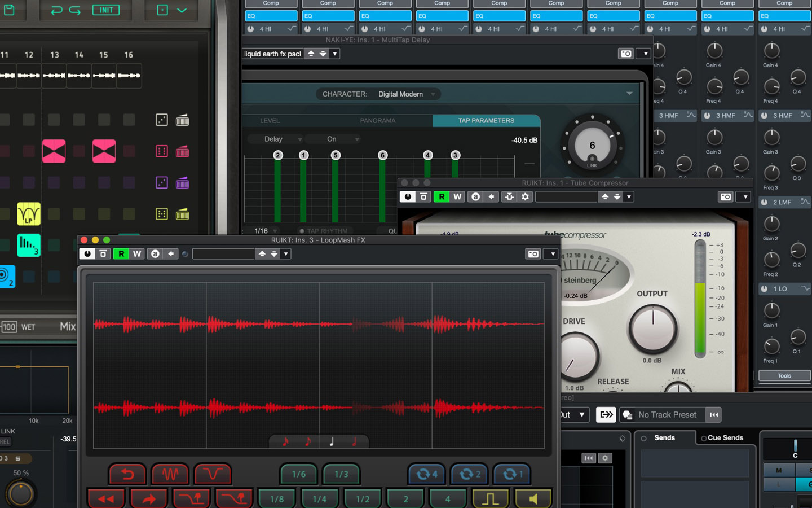Image resolution: width=812 pixels, height=508 pixels.
Task: Select the 1/4 slice button in LoopMash FX
Action: 320,499
